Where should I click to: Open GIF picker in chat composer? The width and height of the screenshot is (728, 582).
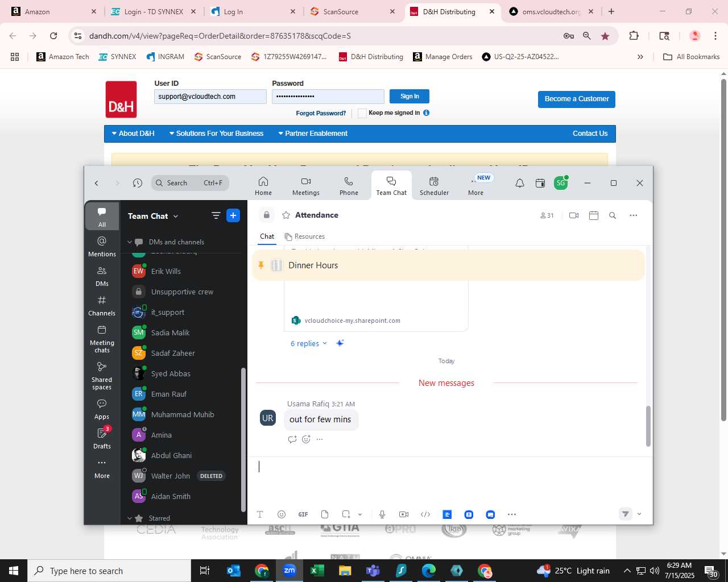point(303,514)
